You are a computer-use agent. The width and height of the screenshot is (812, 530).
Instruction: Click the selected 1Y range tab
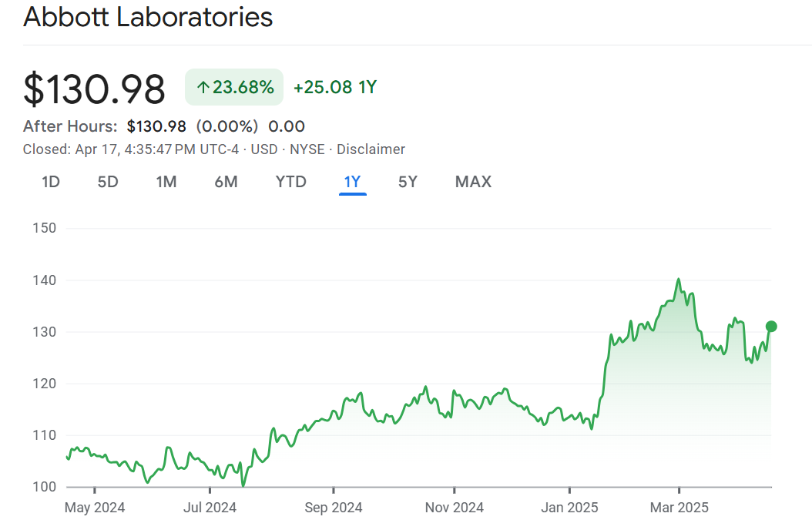tap(352, 182)
